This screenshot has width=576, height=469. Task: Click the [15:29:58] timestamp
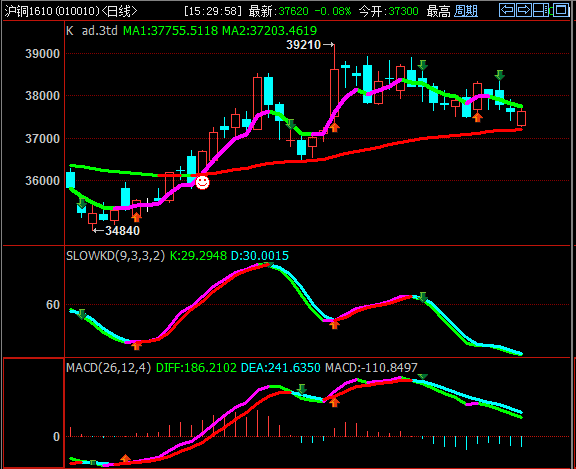[x=213, y=11]
